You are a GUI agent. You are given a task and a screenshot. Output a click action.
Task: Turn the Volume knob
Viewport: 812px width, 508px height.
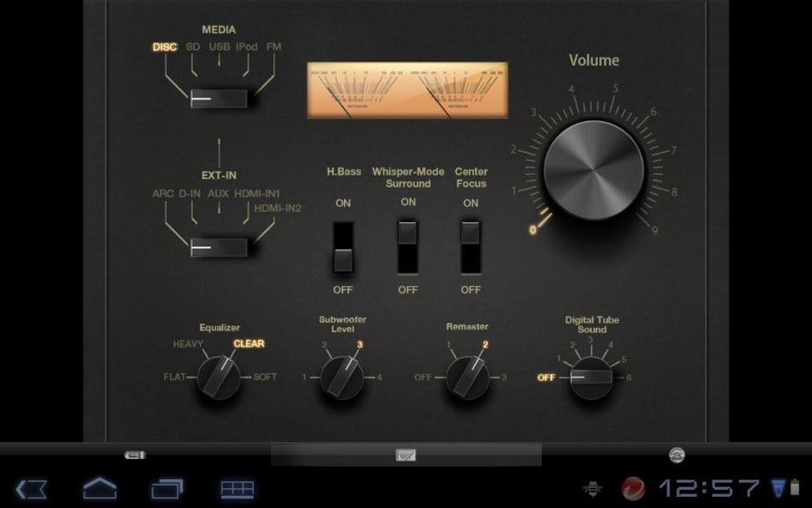592,167
